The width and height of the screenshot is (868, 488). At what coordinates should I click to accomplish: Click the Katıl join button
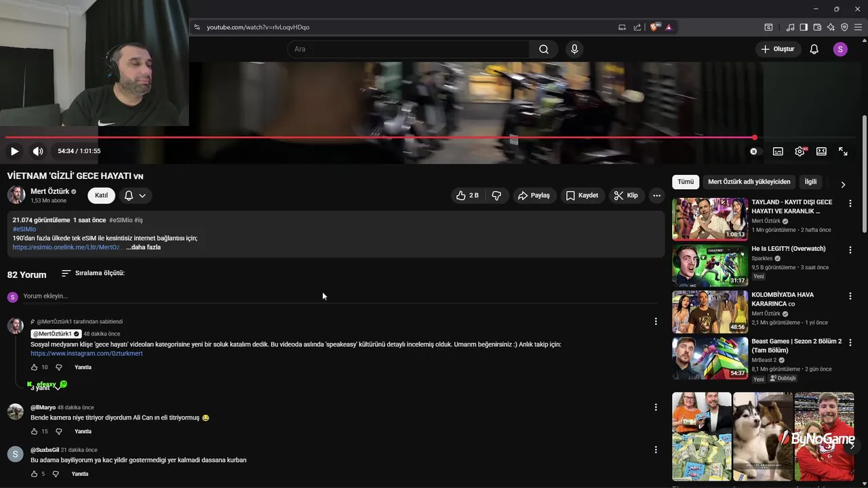101,195
